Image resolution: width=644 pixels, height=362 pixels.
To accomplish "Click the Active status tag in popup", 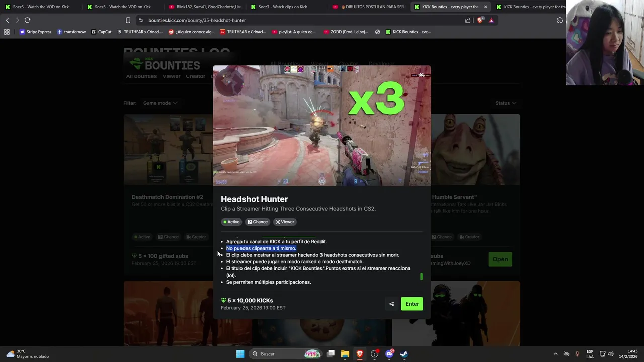I will 231,222.
